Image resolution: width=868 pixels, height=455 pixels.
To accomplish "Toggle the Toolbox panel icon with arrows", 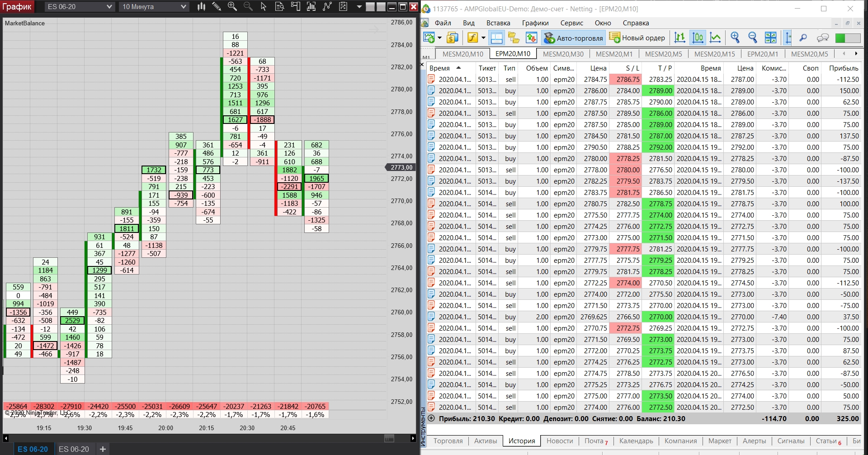I will click(x=531, y=38).
